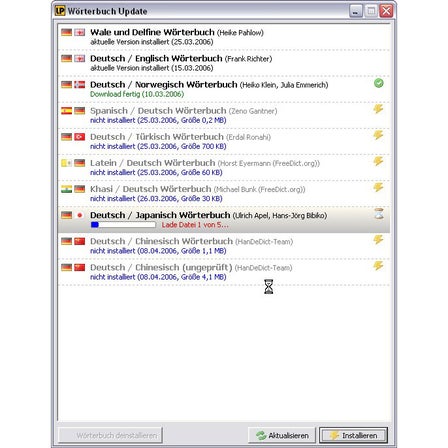448x448 pixels.
Task: Select the Khasi / Deutsch Wörterbuch title
Action: click(151, 189)
